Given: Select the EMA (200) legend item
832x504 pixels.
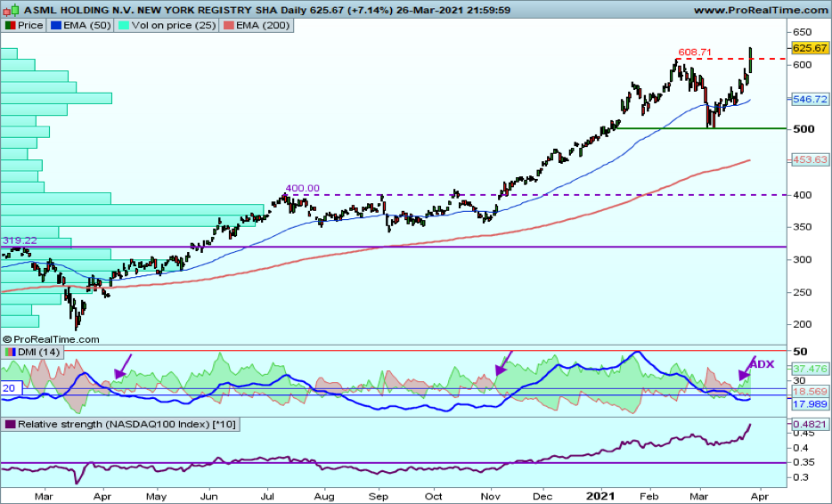Looking at the screenshot, I should [257, 26].
